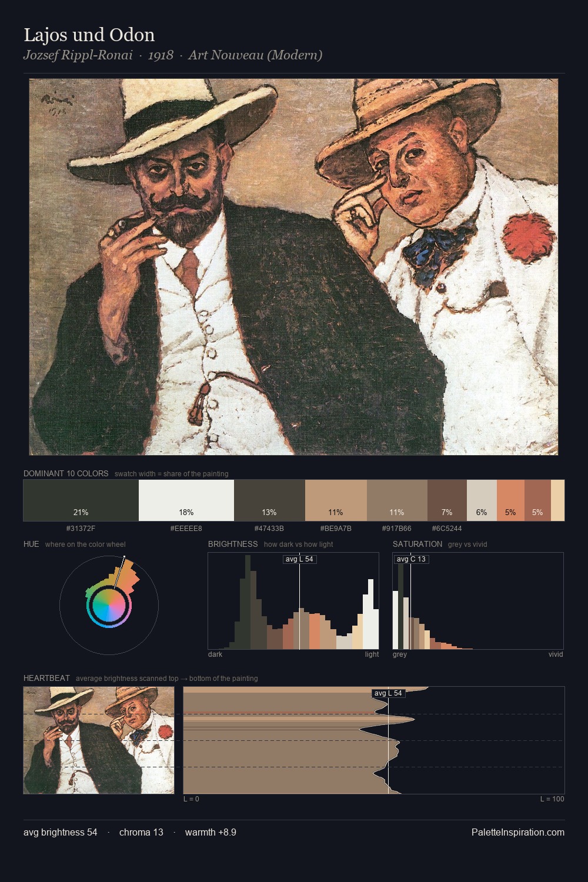Click the L = 0 axis label
Viewport: 588px width, 882px height.
[x=191, y=799]
